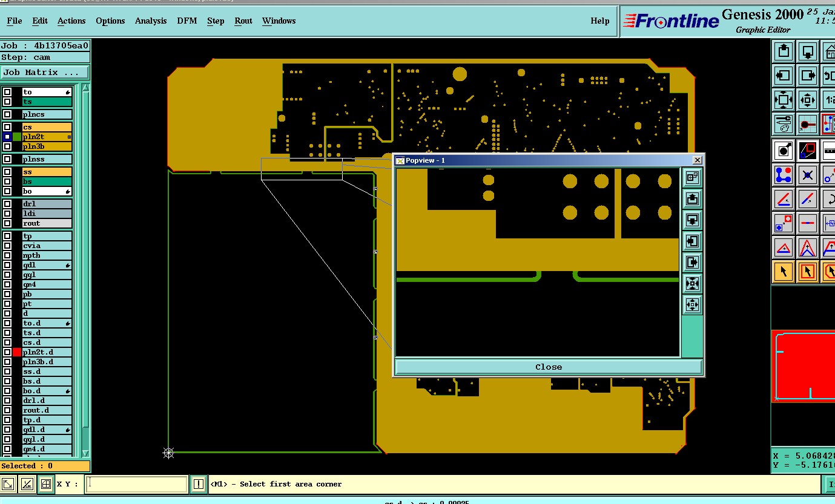Open the Help menu
835x504 pixels.
[600, 21]
